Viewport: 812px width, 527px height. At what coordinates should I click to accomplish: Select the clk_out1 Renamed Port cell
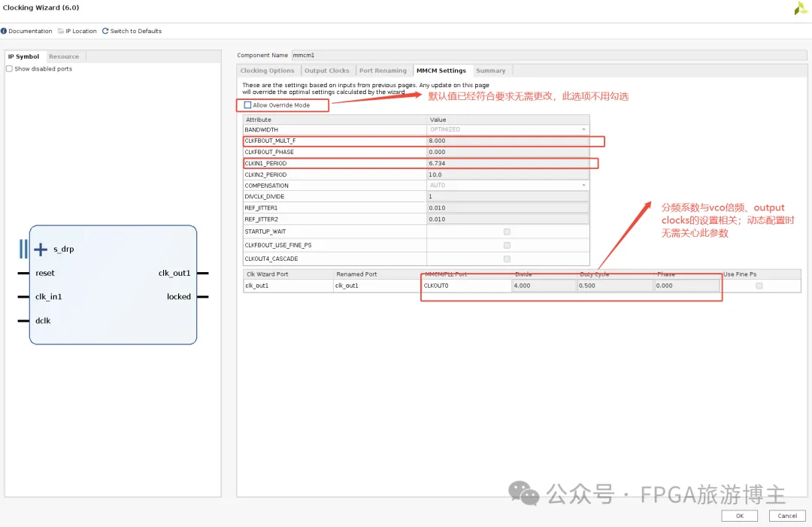378,286
